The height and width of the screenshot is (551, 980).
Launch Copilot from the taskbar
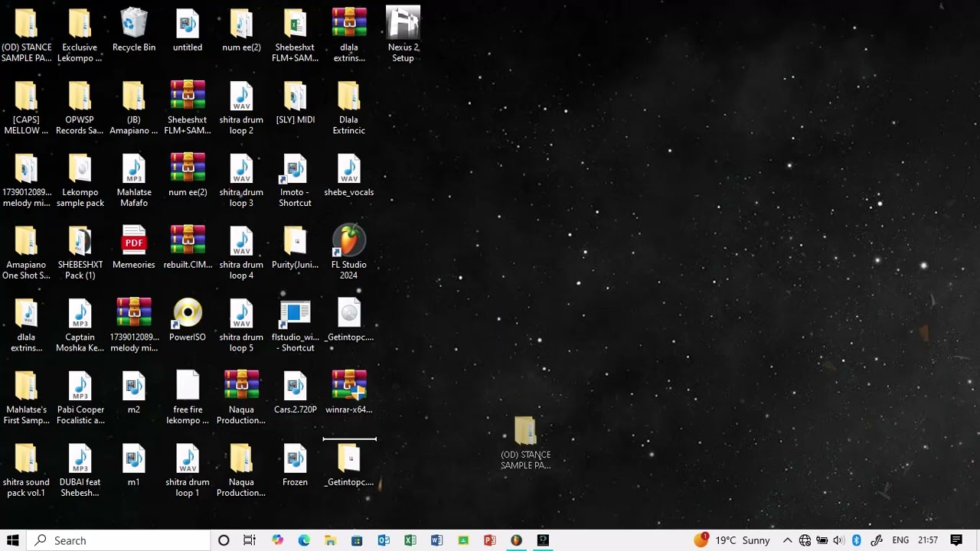point(277,540)
